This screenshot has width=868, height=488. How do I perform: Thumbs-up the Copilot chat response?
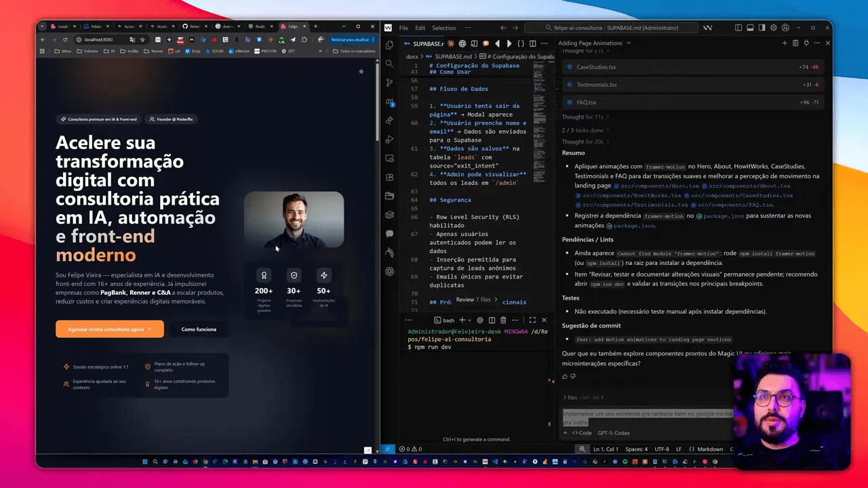coord(565,376)
